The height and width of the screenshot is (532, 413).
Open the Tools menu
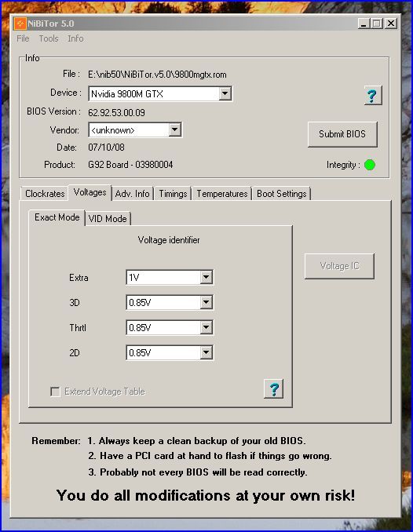(x=49, y=38)
